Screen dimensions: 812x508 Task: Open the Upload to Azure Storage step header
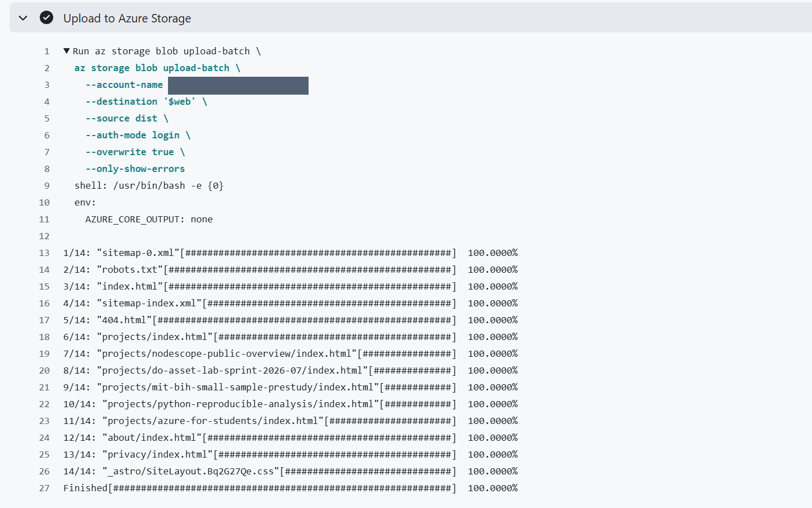[x=410, y=18]
